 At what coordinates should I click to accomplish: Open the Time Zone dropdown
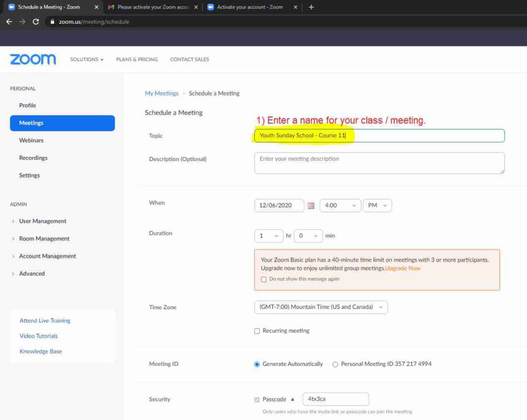tap(321, 307)
